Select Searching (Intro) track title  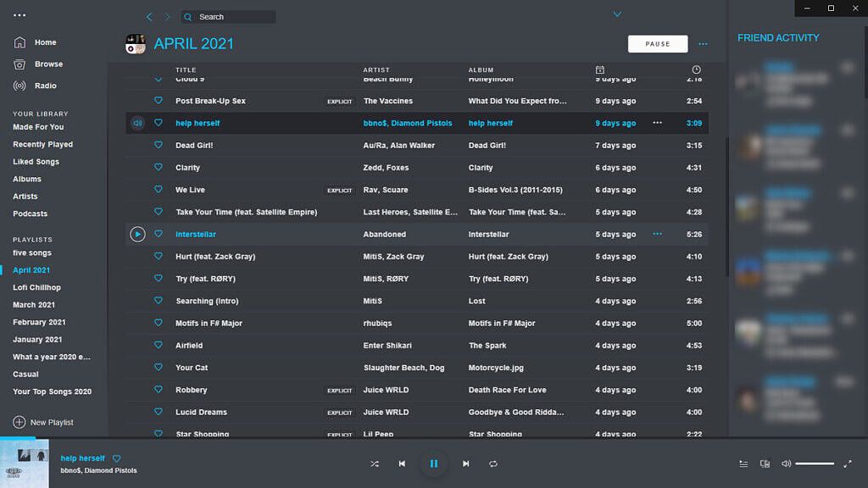click(x=207, y=301)
